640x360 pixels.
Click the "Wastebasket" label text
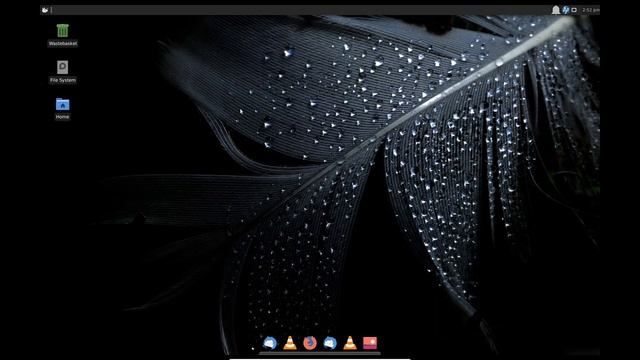(62, 43)
